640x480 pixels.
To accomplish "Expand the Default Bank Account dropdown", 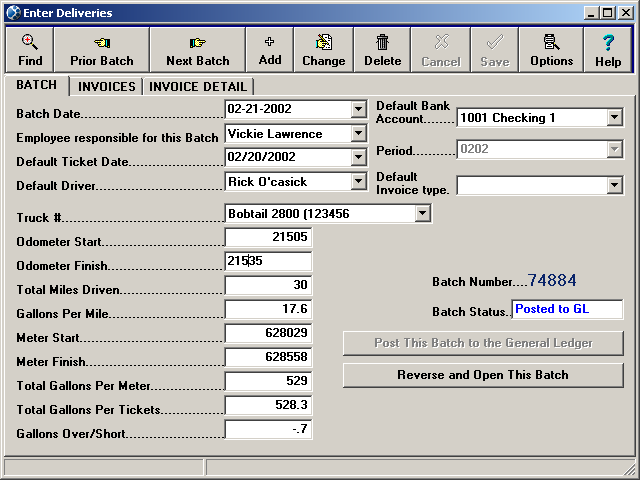I will coord(614,118).
